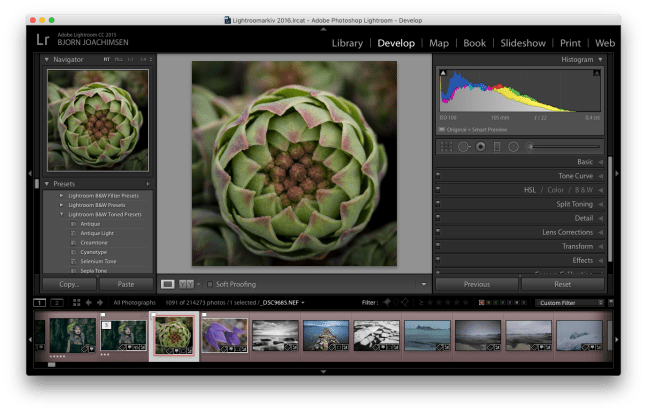Select the Spot Removal tool
Viewport: 647px width, 413px height.
click(x=463, y=147)
